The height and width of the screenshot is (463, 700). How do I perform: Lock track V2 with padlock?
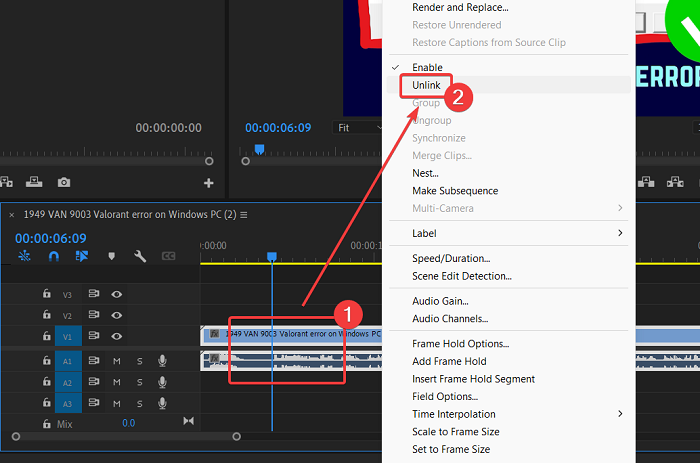46,314
